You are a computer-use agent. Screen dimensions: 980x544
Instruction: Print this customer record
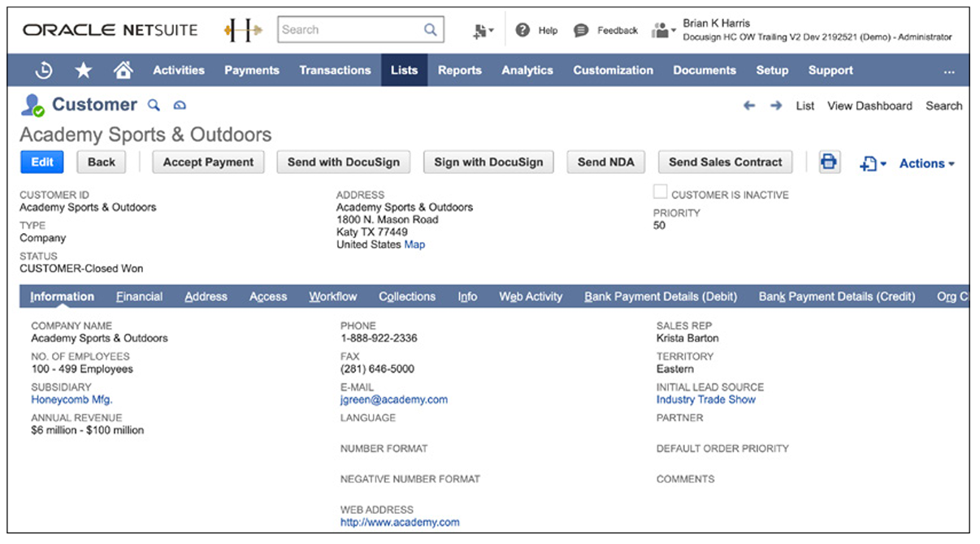point(828,162)
